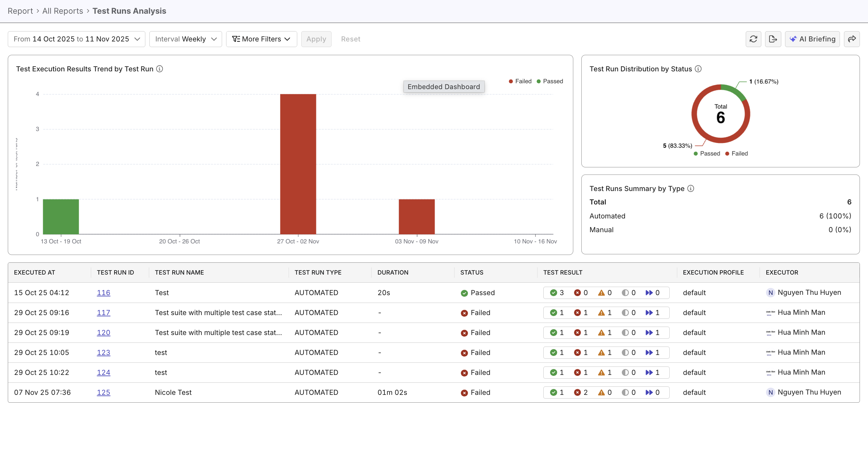Image resolution: width=868 pixels, height=460 pixels.
Task: Click the info icon beside Test Run Distribution by Status
Action: pos(698,69)
